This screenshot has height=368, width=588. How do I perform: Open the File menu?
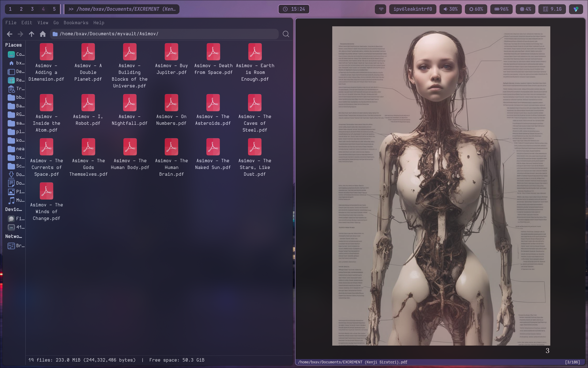click(11, 23)
